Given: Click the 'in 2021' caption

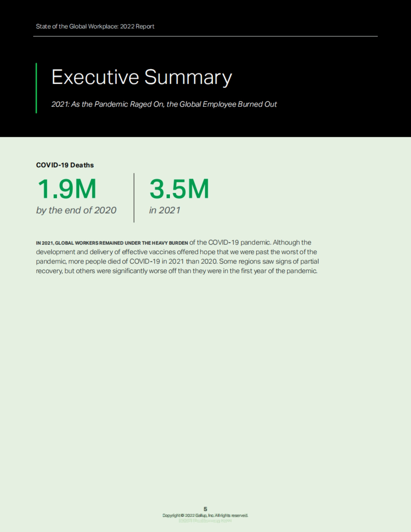Looking at the screenshot, I should tap(164, 210).
